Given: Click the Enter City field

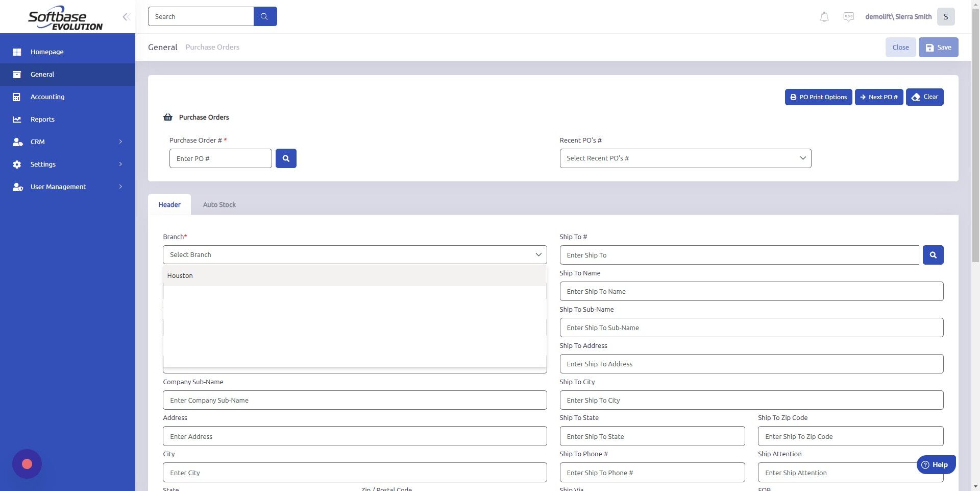Looking at the screenshot, I should coord(355,473).
